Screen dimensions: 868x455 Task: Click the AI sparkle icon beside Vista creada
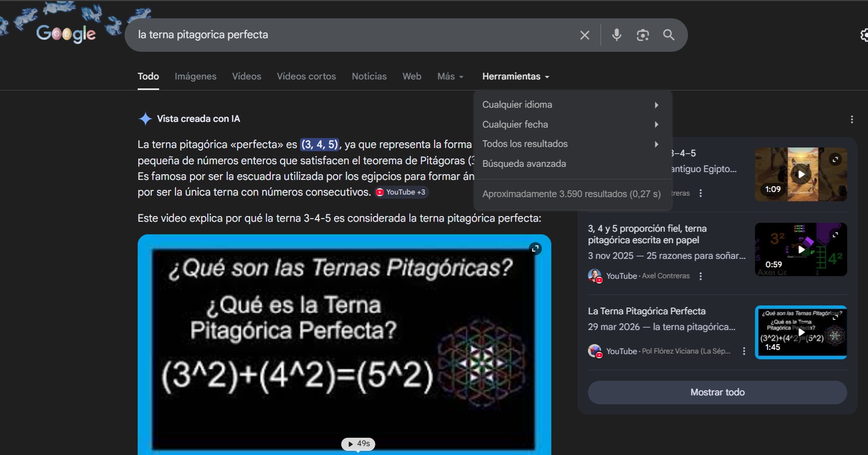pos(145,119)
